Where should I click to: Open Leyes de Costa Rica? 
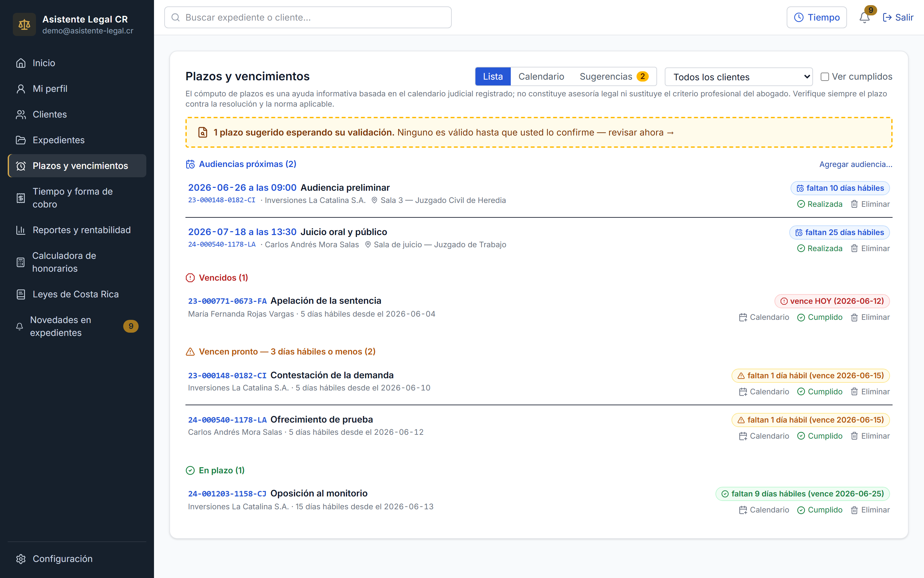coord(77,294)
